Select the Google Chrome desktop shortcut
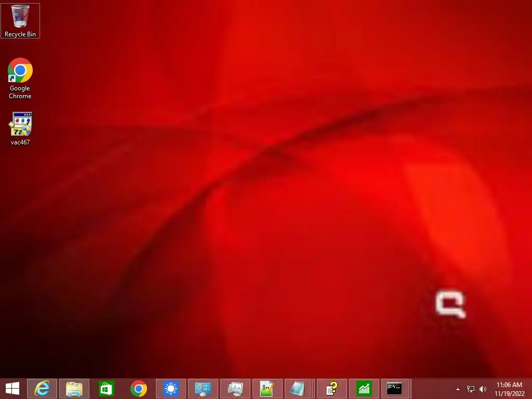 pyautogui.click(x=20, y=79)
